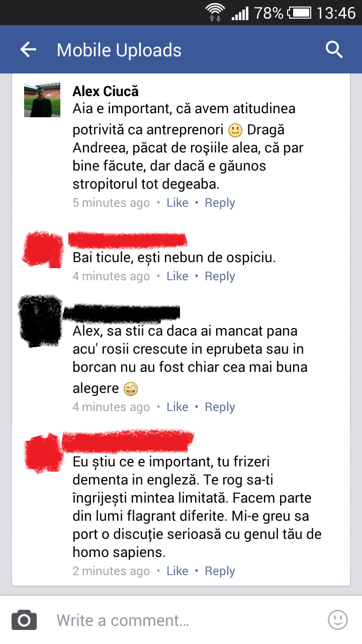This screenshot has width=362, height=644.
Task: Tap the Mobile Uploads title
Action: pyautogui.click(x=119, y=50)
